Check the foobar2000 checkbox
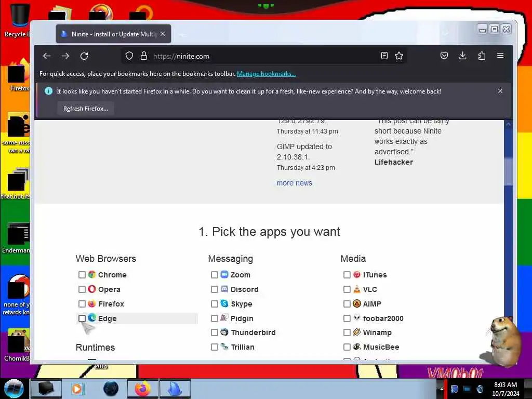The height and width of the screenshot is (399, 532). [x=347, y=318]
